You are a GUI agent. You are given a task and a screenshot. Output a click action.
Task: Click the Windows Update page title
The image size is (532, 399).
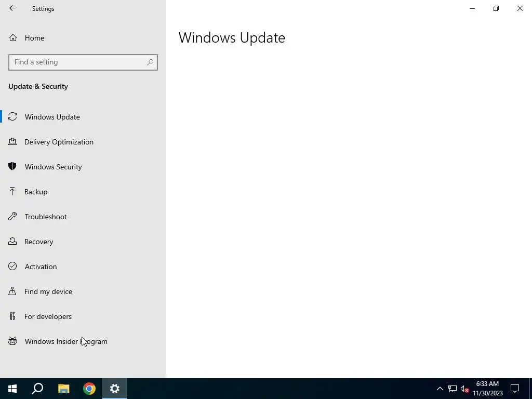click(x=232, y=37)
